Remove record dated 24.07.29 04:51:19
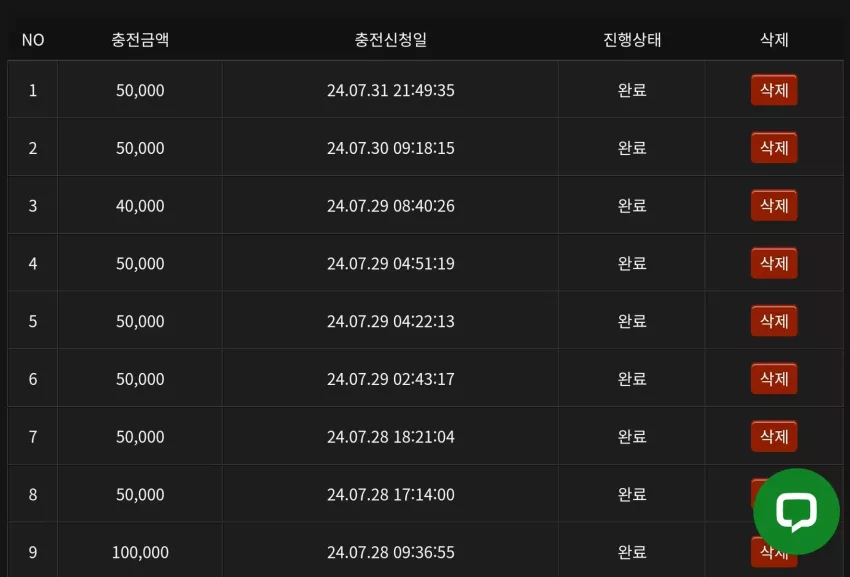The height and width of the screenshot is (577, 850). coord(774,263)
